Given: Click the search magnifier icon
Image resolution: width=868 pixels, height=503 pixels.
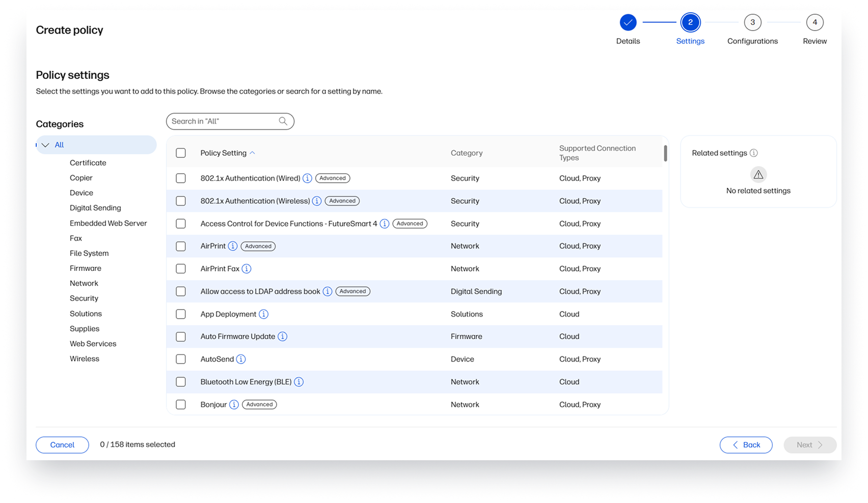Looking at the screenshot, I should point(283,121).
